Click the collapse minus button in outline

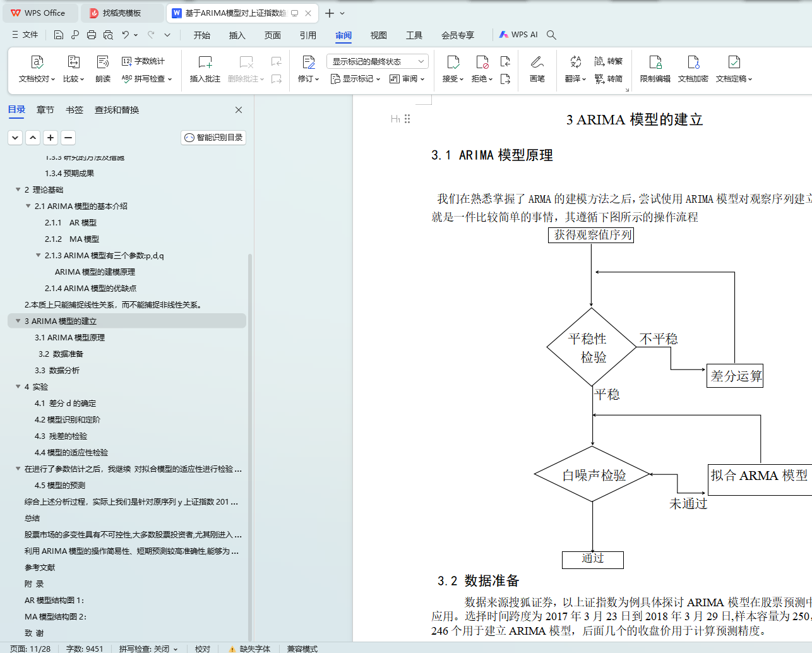(x=68, y=138)
